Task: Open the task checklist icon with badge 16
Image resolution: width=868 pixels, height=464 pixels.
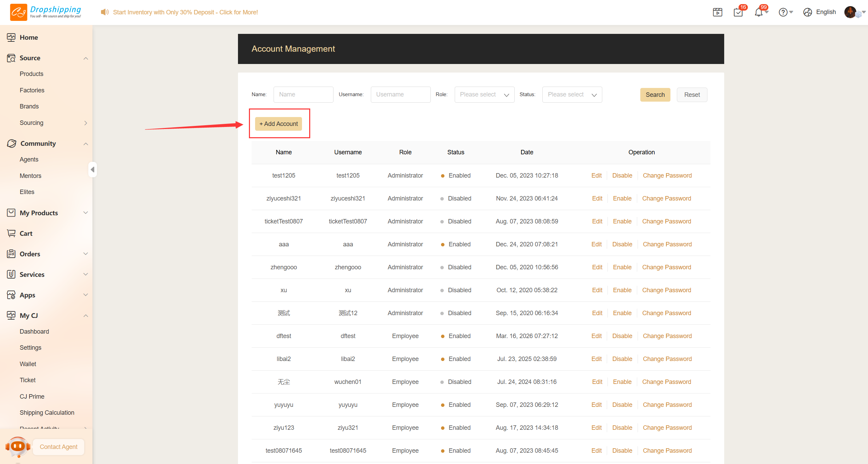Action: (x=738, y=12)
